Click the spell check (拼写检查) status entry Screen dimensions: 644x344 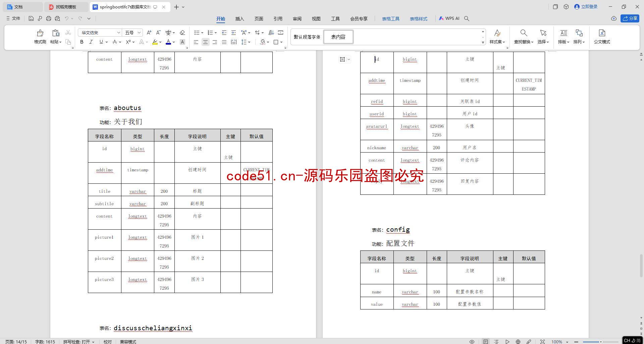79,342
